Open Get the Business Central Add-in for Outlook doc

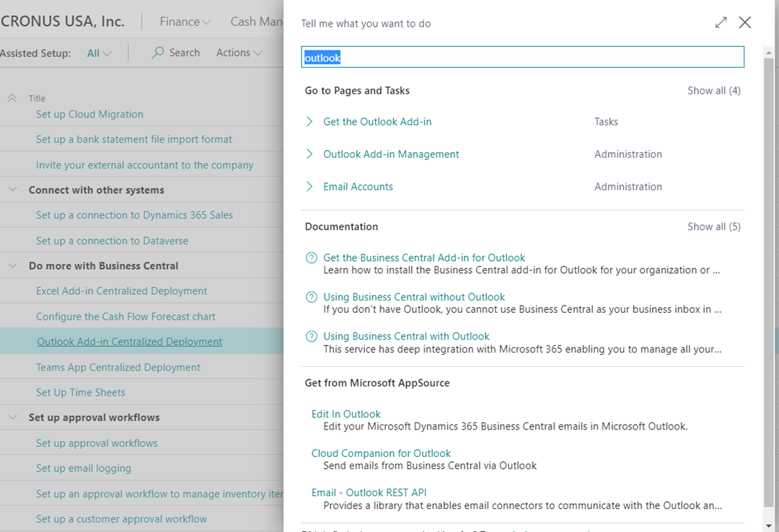click(424, 258)
